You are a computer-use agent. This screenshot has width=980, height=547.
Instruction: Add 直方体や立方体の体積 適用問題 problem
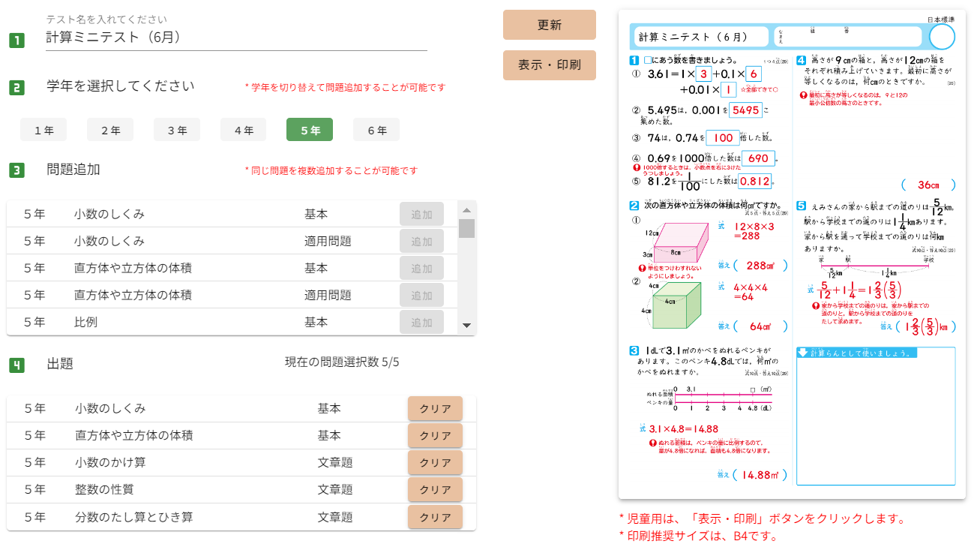[421, 296]
